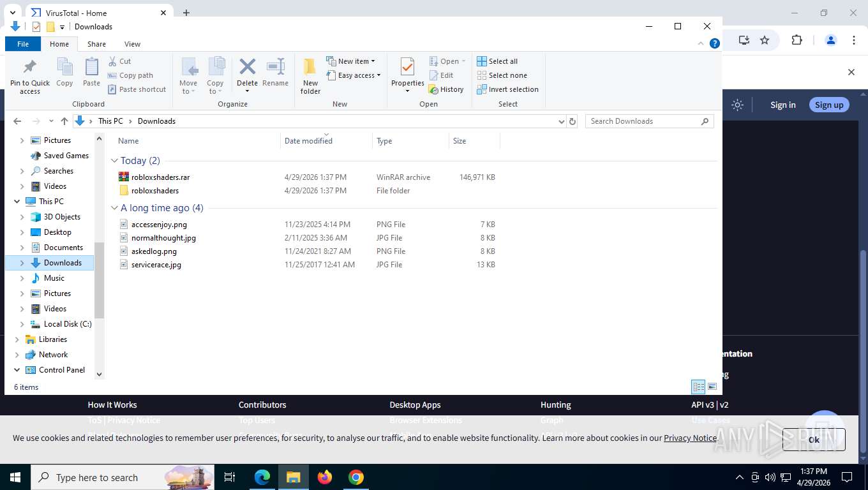
Task: Accept cookies with Ok button
Action: 814,440
